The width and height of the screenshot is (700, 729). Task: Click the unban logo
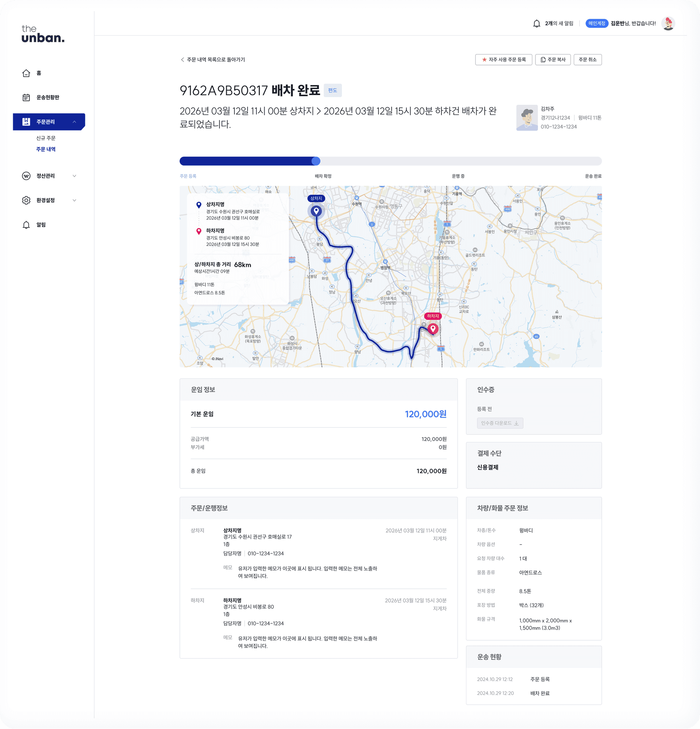43,34
